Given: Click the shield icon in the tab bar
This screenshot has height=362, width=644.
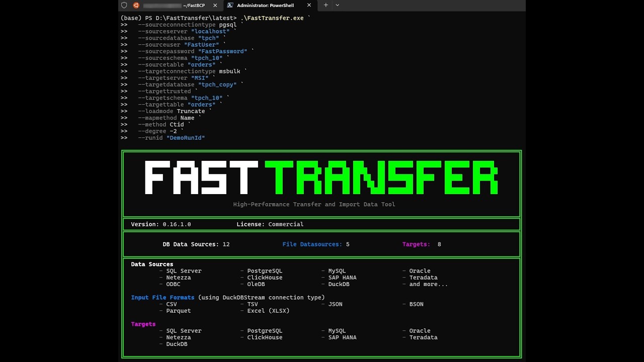Looking at the screenshot, I should tap(124, 5).
